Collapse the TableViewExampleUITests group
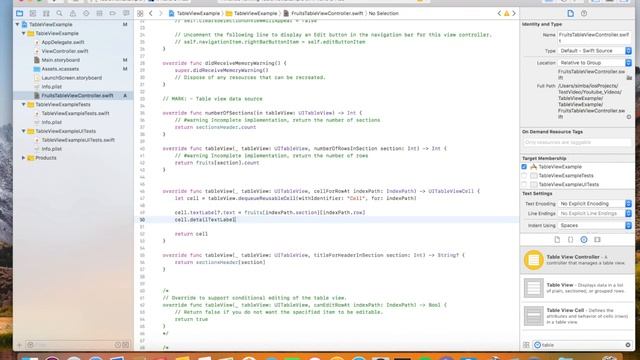Image resolution: width=640 pixels, height=360 pixels. point(24,131)
